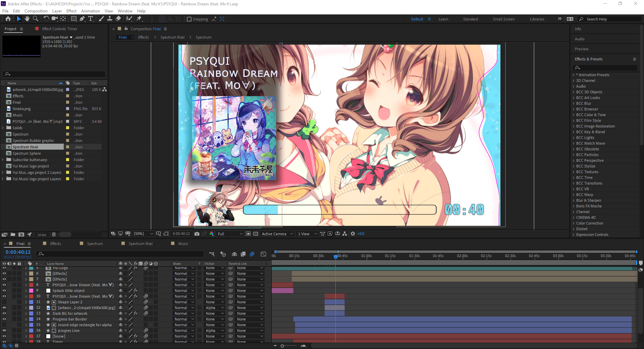Open the Graph Editor in the timeline

point(264,254)
